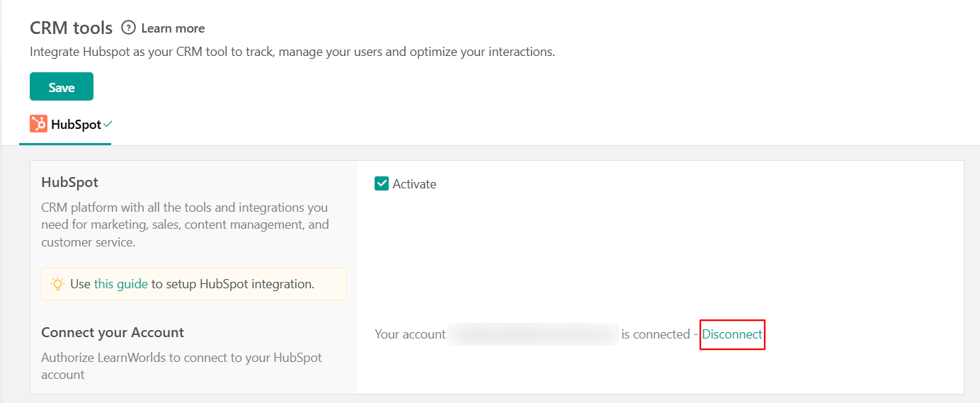Screen dimensions: 980x403
Task: Click the question mark help icon
Action: click(x=128, y=28)
